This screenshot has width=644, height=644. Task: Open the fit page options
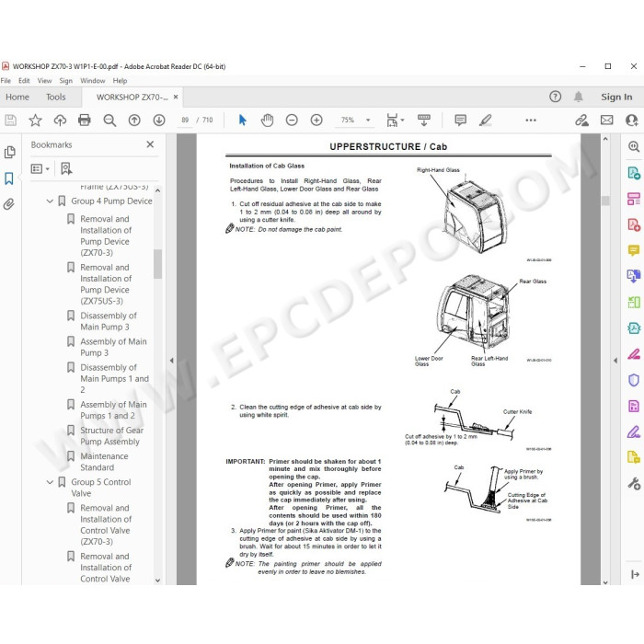(x=395, y=120)
